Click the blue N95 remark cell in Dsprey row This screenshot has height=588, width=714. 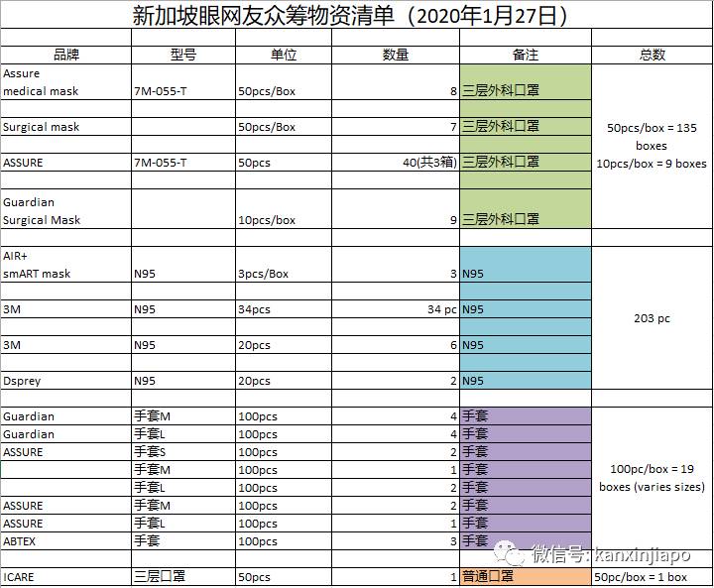525,381
